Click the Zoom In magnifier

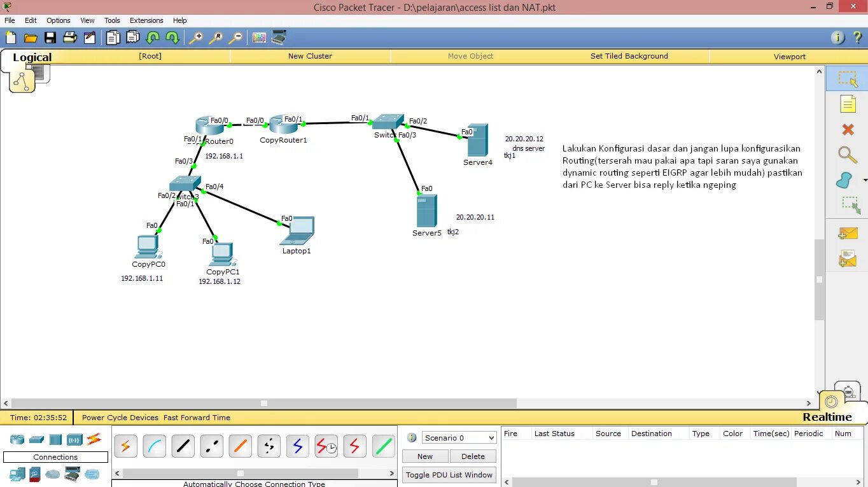click(x=196, y=38)
